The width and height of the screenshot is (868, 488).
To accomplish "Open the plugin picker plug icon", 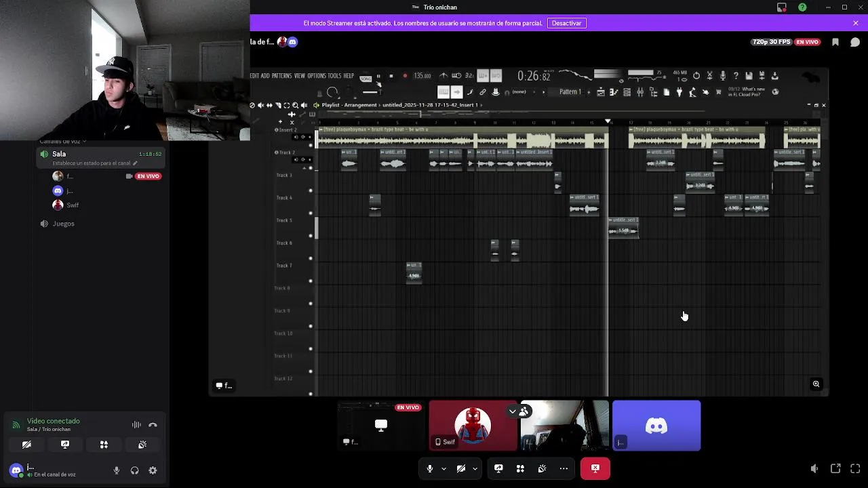I will pyautogui.click(x=679, y=91).
